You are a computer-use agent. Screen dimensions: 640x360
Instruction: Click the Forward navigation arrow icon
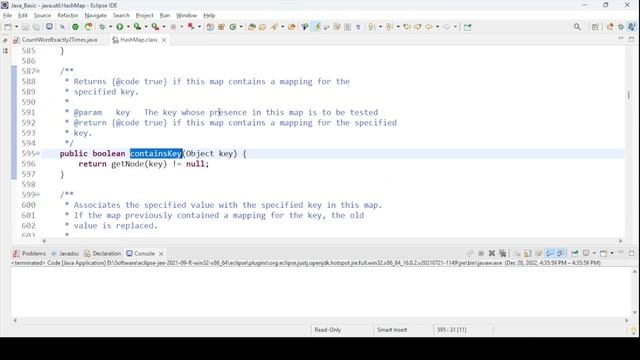tap(447, 27)
